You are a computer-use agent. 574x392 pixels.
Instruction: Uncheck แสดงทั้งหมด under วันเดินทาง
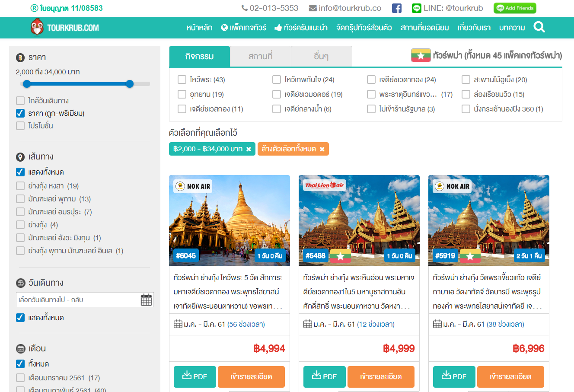[20, 318]
